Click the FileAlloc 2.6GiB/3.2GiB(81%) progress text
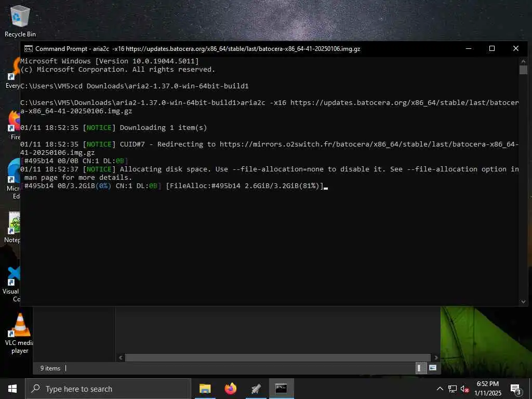 coord(245,186)
